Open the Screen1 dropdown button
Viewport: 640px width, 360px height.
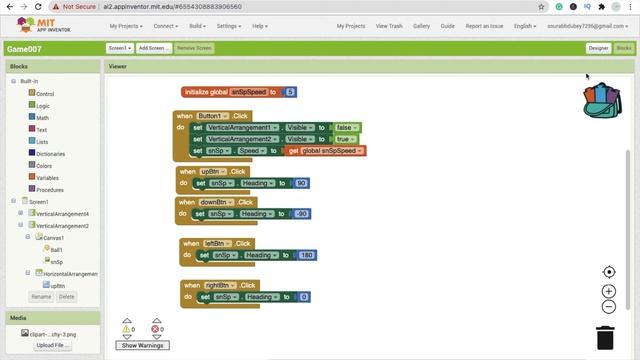pos(120,48)
